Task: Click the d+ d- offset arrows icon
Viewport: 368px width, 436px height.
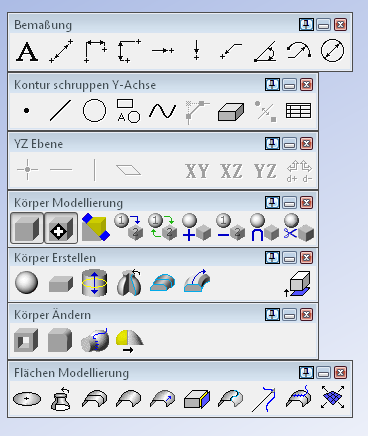Action: pyautogui.click(x=299, y=171)
